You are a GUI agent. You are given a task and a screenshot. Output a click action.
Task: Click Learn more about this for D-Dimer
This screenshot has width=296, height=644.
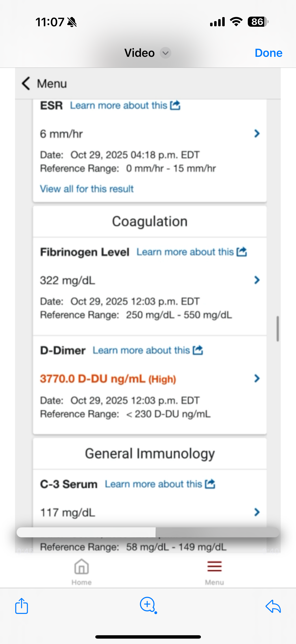coord(141,350)
